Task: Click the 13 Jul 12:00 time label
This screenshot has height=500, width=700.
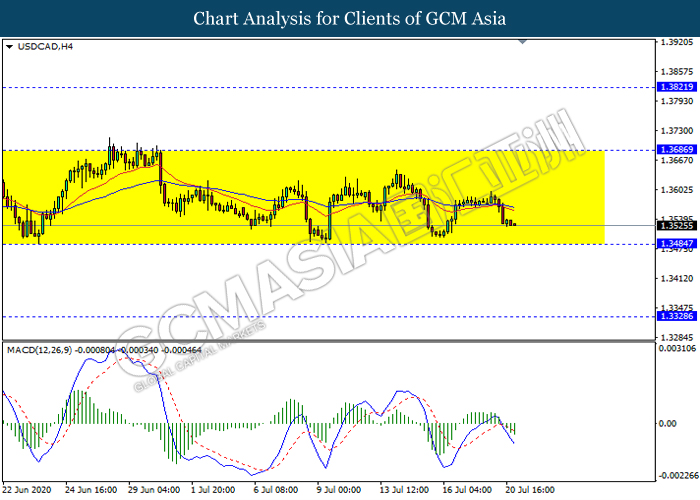Action: (x=404, y=490)
